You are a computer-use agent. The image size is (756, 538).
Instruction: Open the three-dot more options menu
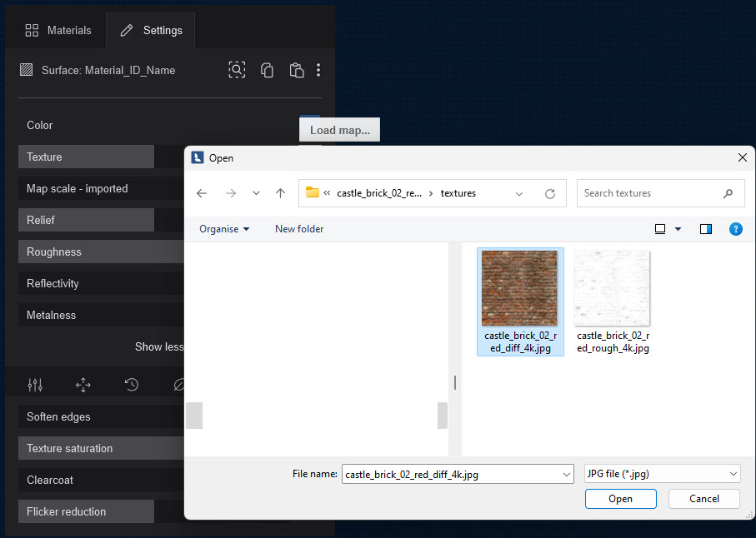[318, 70]
